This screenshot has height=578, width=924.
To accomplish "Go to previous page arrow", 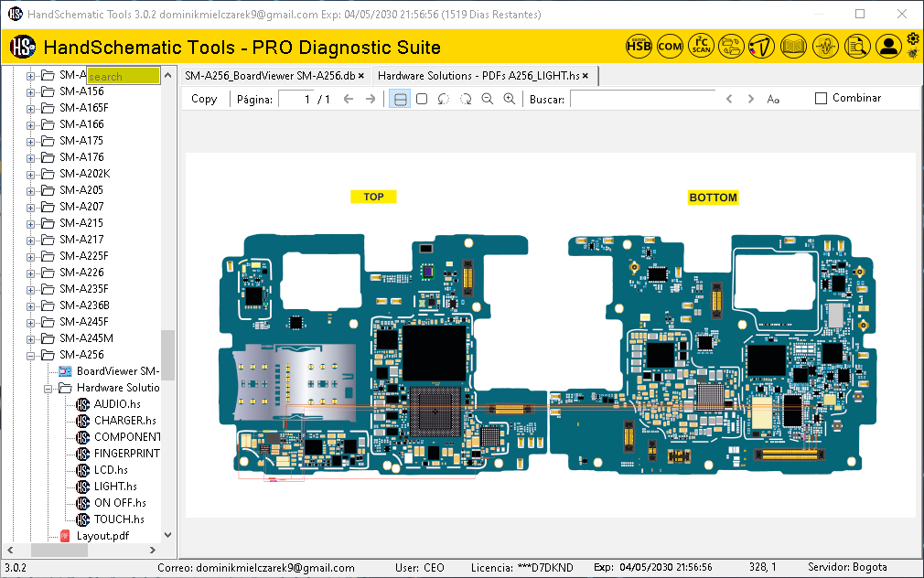I will 349,99.
